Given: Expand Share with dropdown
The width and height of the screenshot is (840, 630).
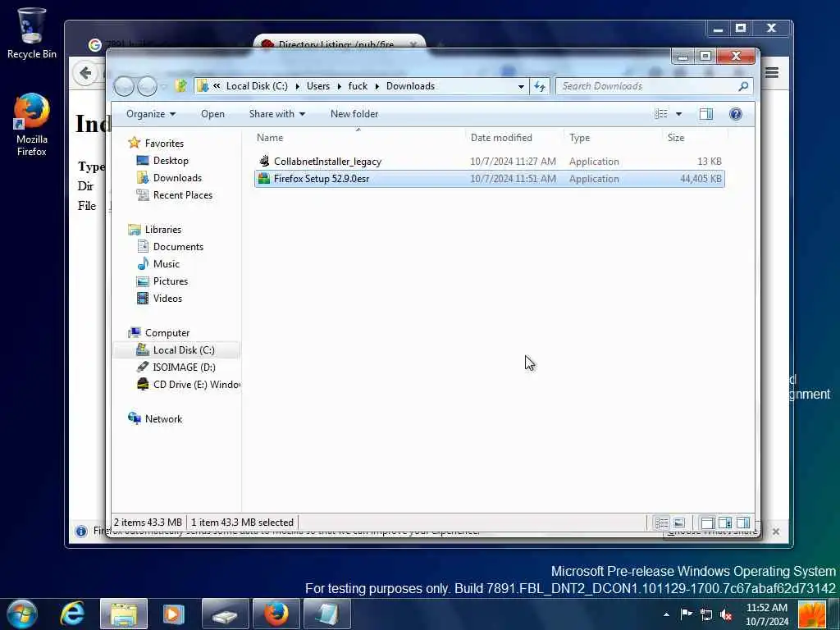Looking at the screenshot, I should [x=277, y=114].
